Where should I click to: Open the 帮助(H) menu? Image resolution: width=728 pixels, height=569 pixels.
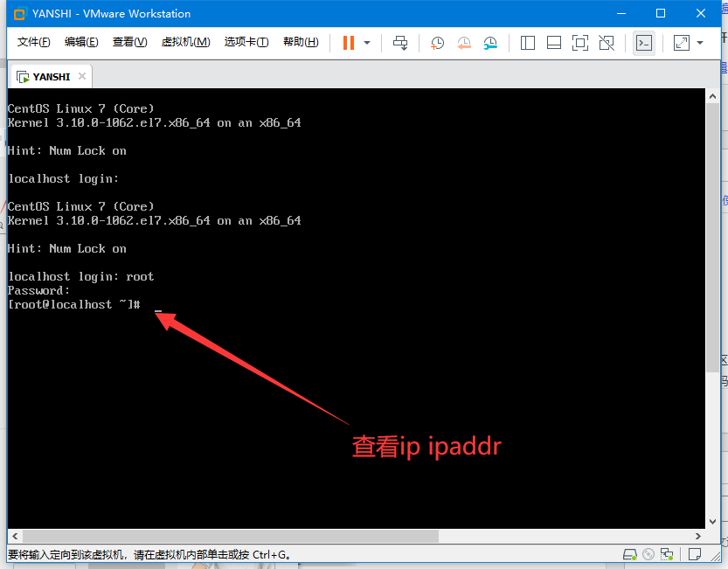pyautogui.click(x=301, y=43)
